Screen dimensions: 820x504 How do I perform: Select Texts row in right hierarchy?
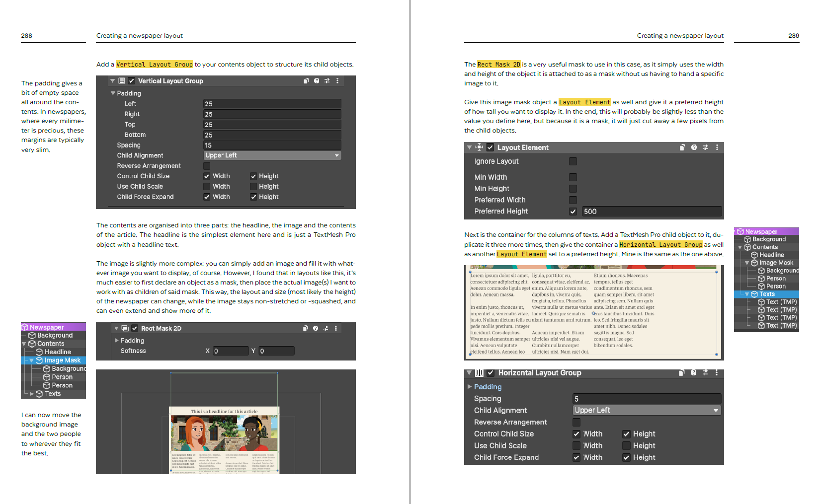(x=767, y=294)
